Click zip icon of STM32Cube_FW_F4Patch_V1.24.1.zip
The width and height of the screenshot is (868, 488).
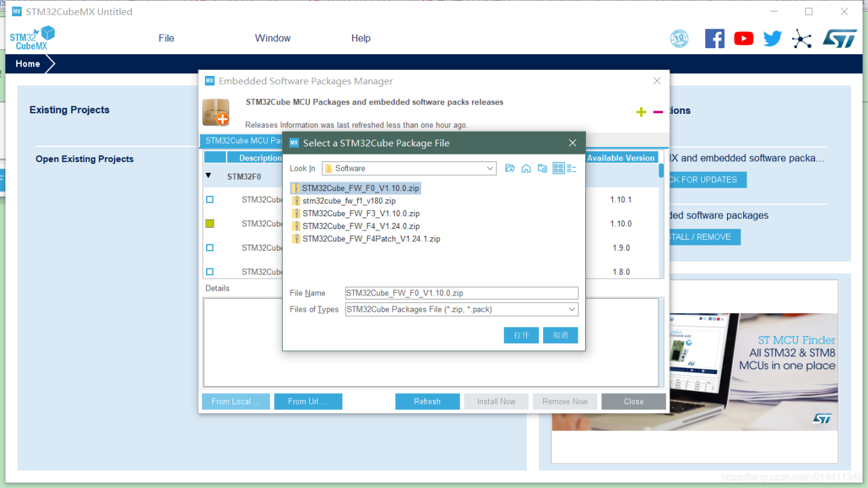tap(296, 239)
